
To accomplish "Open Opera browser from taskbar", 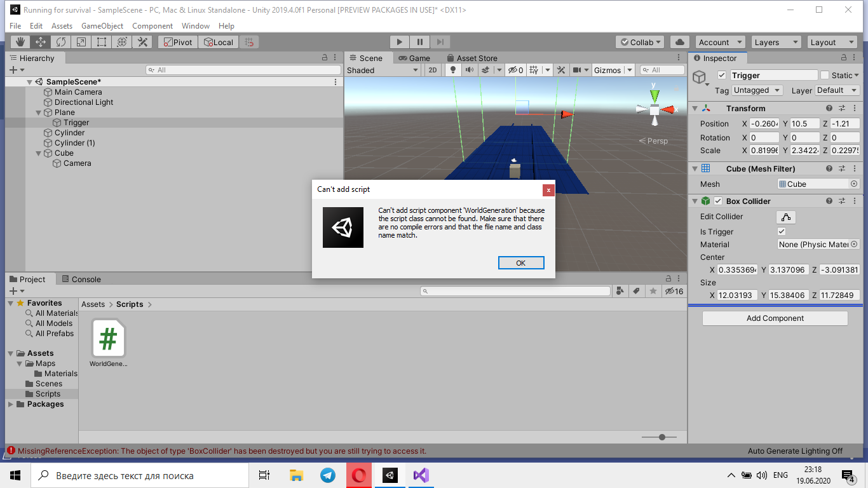I will [x=359, y=475].
